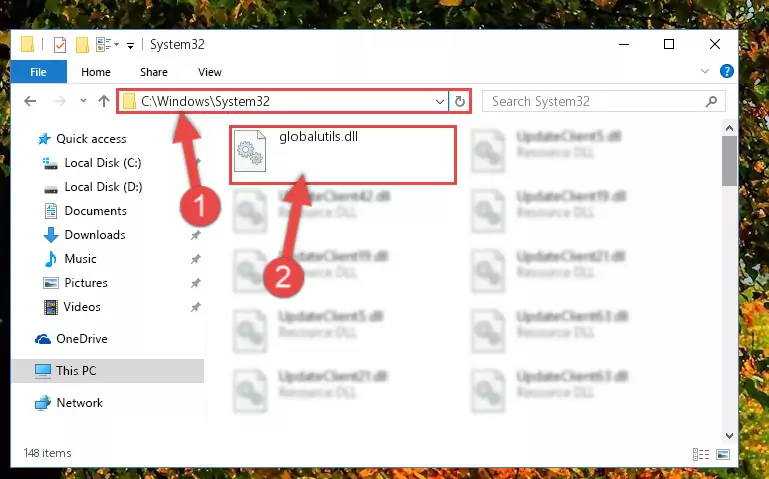This screenshot has width=769, height=479.
Task: Go back with the left arrow
Action: pyautogui.click(x=30, y=101)
